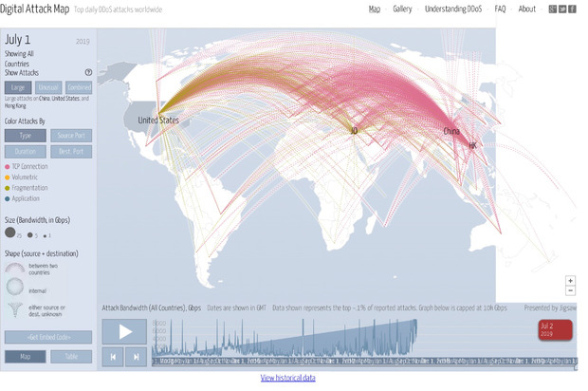Step forward to next day
Viewport: 588px width, 391px height.
tap(137, 357)
